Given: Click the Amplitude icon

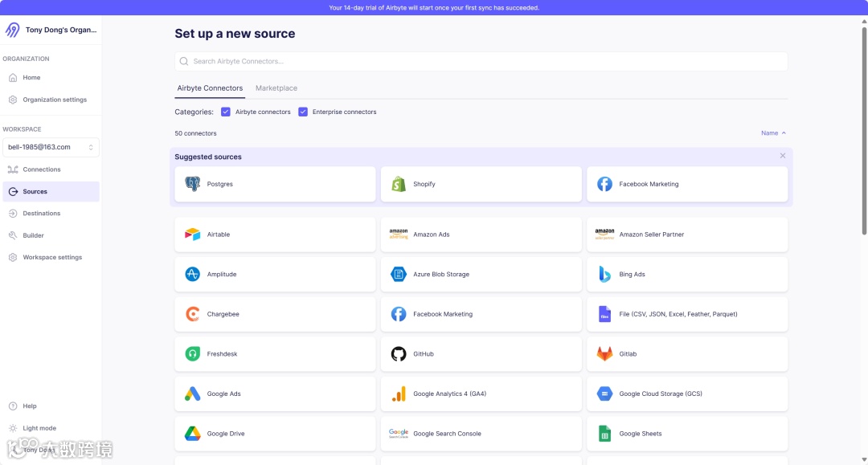Looking at the screenshot, I should point(192,274).
